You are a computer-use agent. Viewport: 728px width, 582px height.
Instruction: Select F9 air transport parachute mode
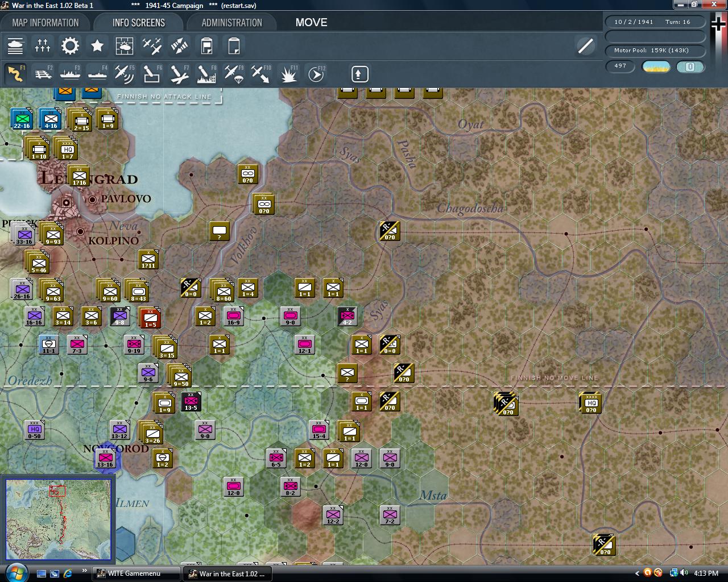point(234,74)
